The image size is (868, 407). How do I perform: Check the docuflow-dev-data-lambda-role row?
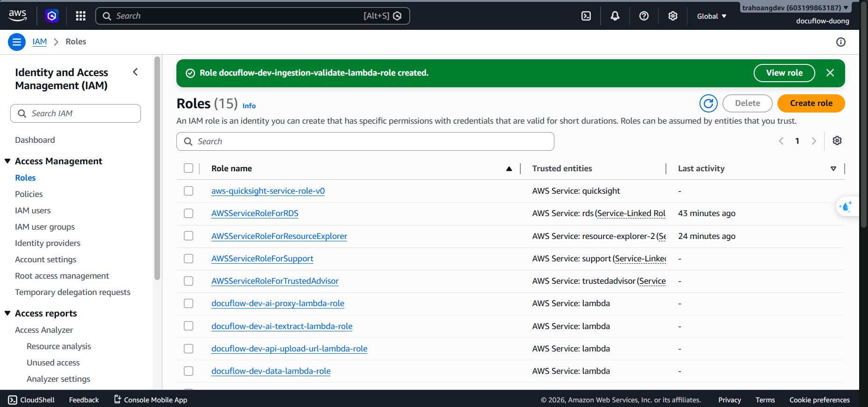click(x=189, y=371)
